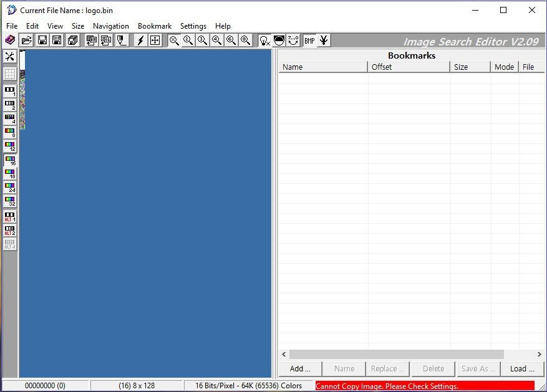Viewport: 547px width, 392px height.
Task: Set zoom level 3 magnifier
Action: click(202, 41)
